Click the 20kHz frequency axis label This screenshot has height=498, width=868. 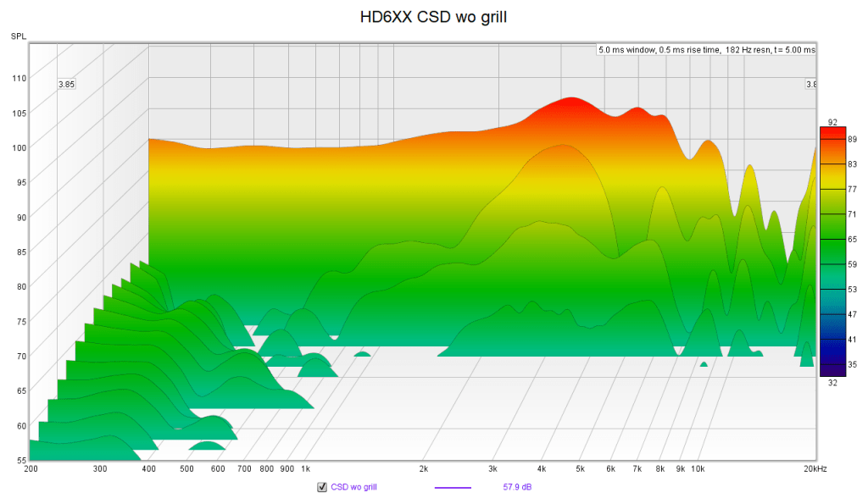coord(815,468)
